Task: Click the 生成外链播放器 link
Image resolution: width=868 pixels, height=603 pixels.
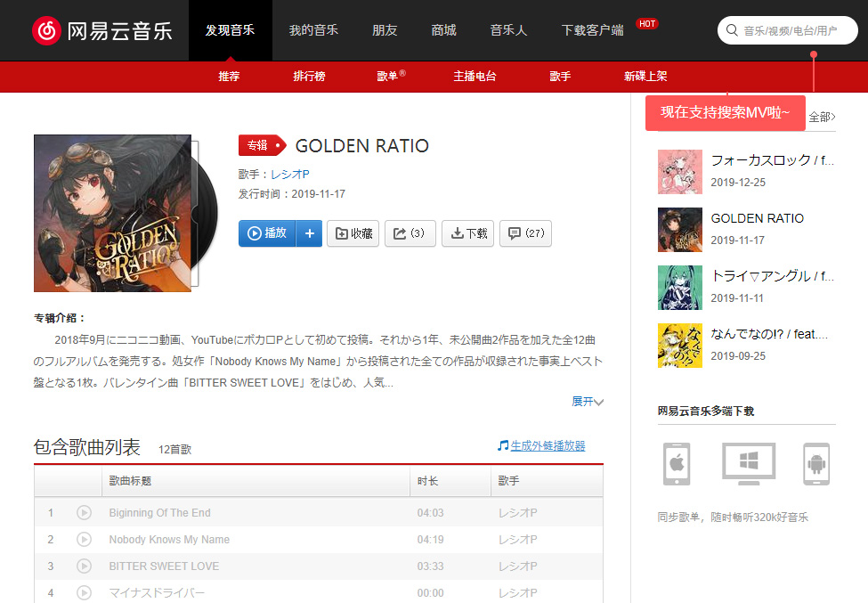Action: [x=547, y=445]
